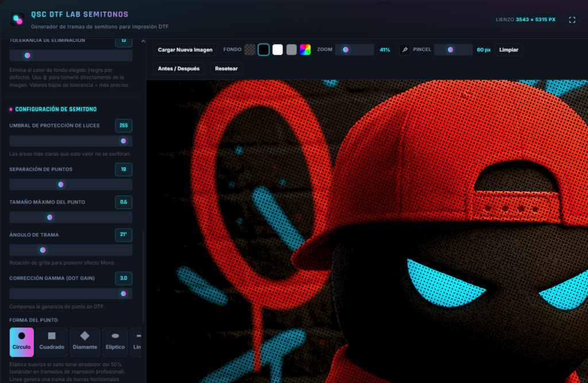Click the 41% zoom value
Screen dimensions: 588x383
click(385, 49)
